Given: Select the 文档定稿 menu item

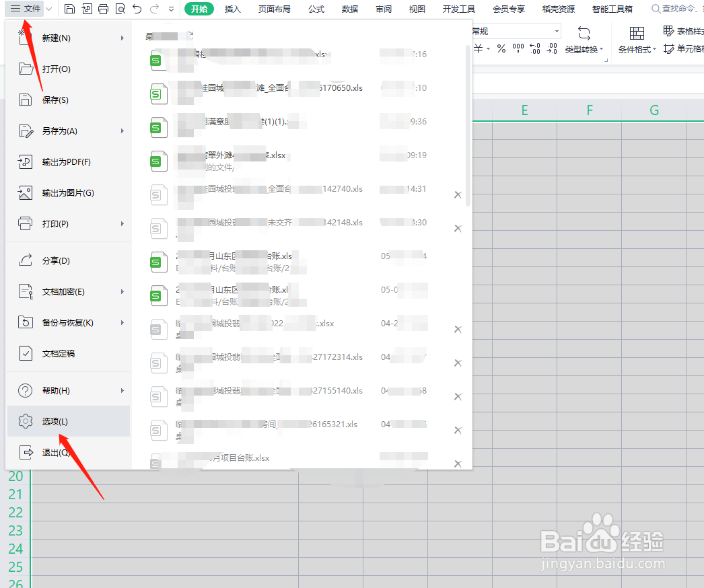Looking at the screenshot, I should [x=68, y=354].
